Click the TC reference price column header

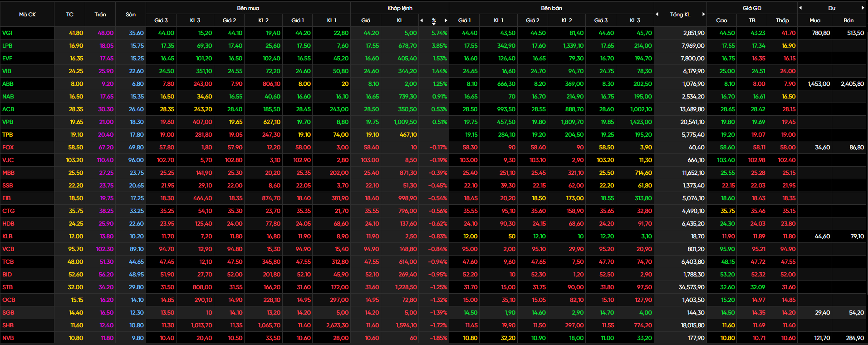tap(69, 15)
